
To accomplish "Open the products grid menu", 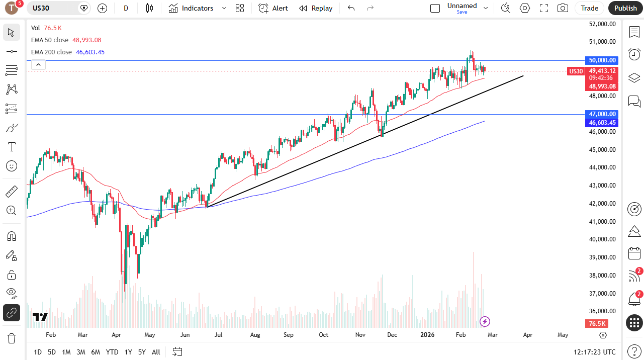I will (x=634, y=323).
